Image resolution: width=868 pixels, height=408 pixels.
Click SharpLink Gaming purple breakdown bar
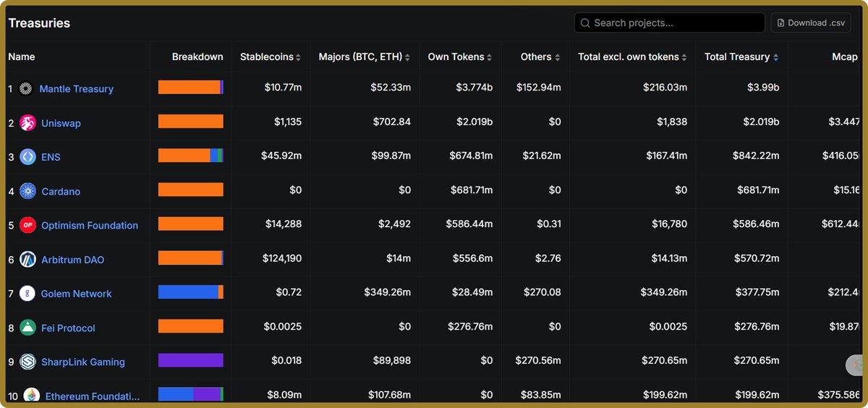click(191, 360)
